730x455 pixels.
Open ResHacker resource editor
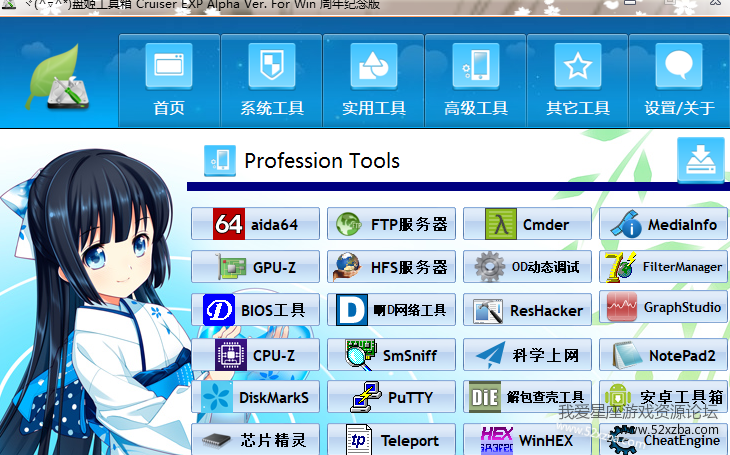[x=528, y=311]
